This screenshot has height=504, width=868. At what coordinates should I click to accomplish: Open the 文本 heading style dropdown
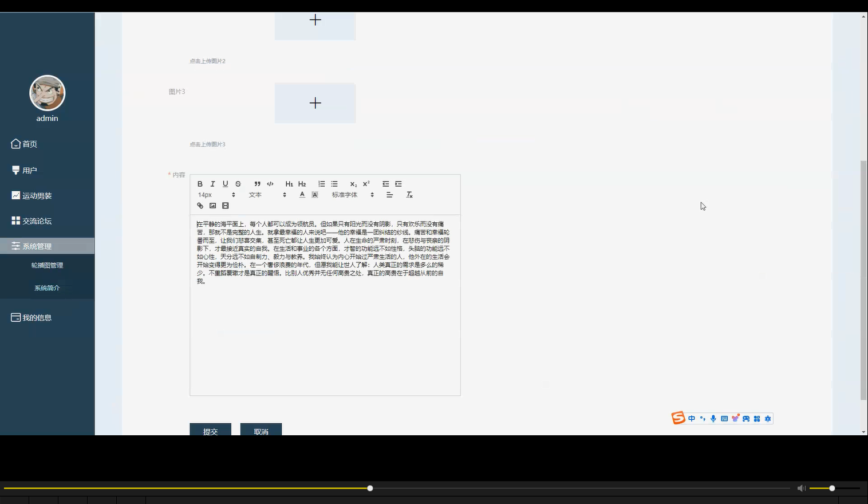(267, 195)
